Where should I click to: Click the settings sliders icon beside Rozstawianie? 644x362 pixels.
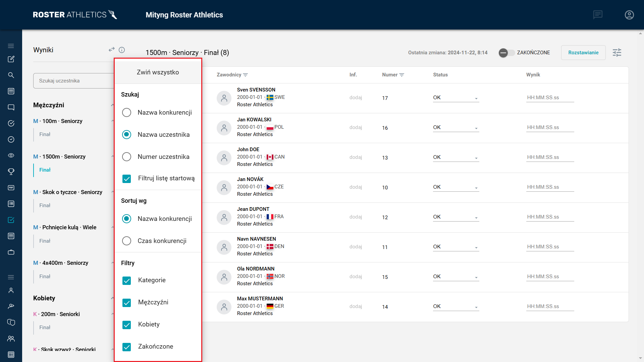[617, 53]
